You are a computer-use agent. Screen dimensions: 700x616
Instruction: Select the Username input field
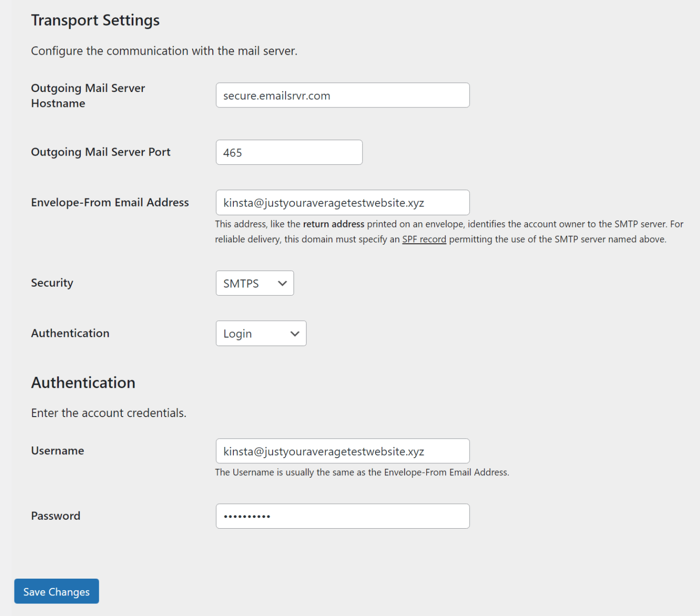342,451
